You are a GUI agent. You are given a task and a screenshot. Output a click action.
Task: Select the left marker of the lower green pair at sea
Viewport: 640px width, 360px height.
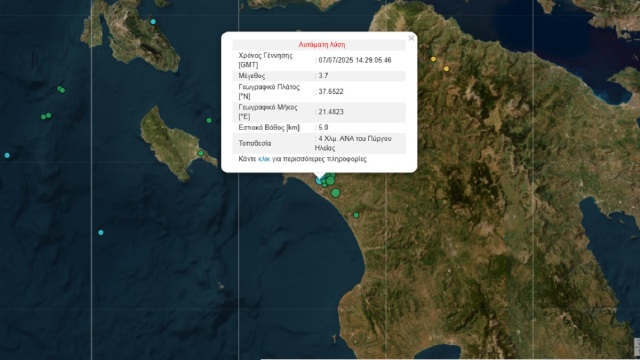tap(43, 117)
